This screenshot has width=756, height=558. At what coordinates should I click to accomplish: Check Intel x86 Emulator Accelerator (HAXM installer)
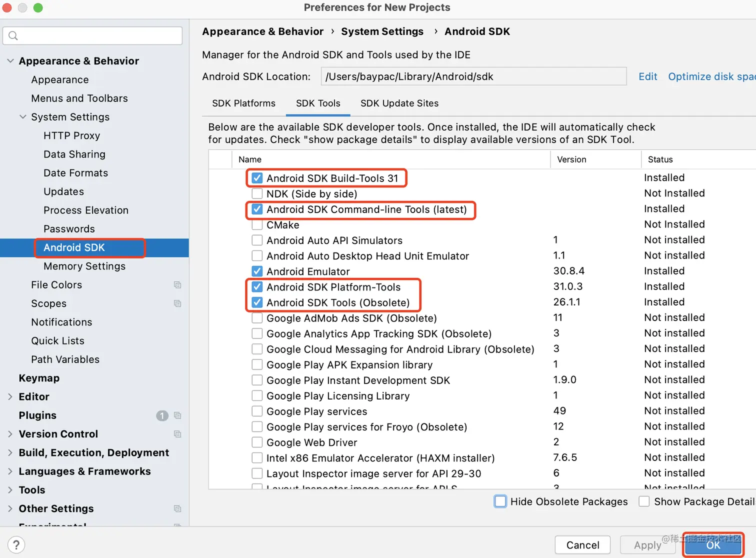click(257, 457)
